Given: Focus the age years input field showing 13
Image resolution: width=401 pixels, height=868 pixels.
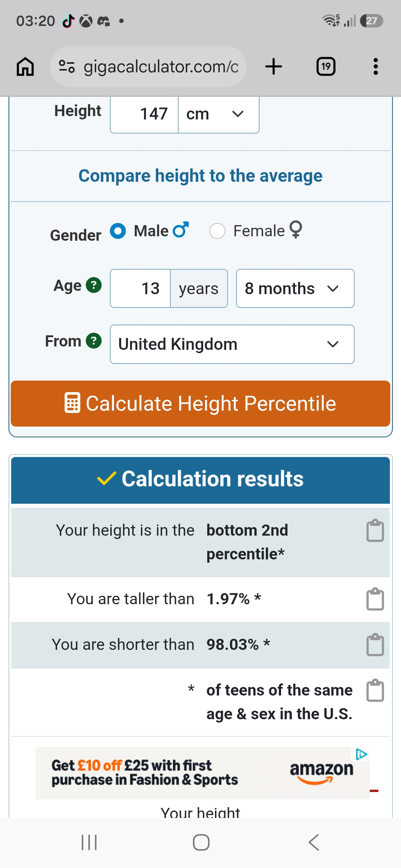Looking at the screenshot, I should [x=141, y=289].
